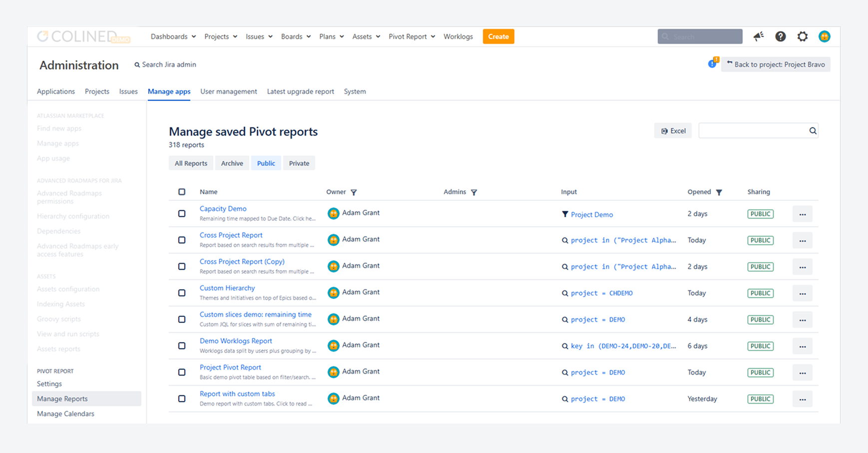Click the PUBLIC badge in Capacity Demo row
The height and width of the screenshot is (453, 868).
(x=761, y=214)
